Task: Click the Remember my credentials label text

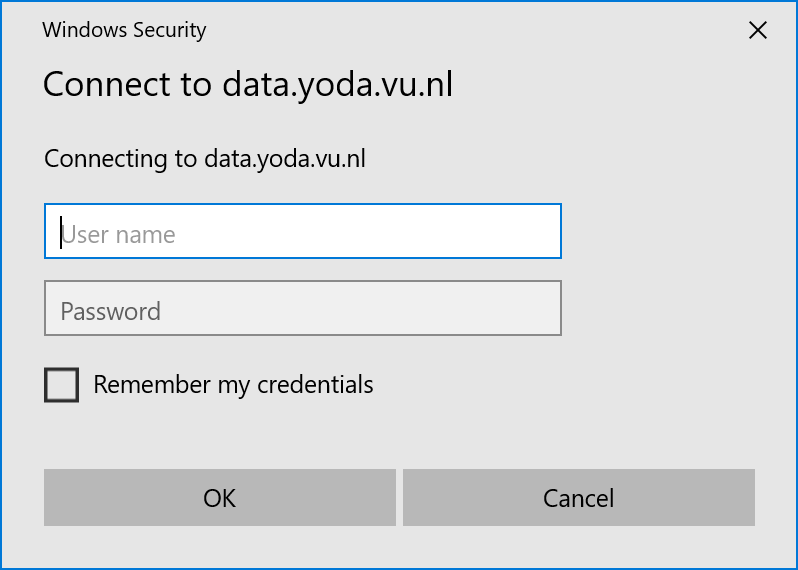Action: [233, 385]
